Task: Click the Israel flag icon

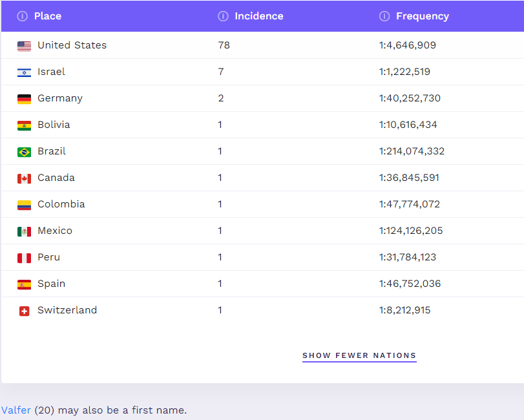Action: tap(24, 72)
